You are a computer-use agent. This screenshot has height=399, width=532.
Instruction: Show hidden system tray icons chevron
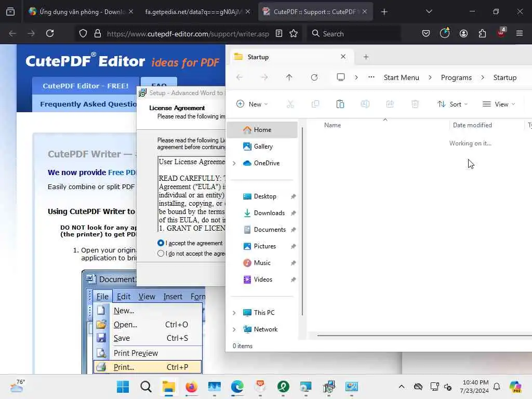coord(402,387)
